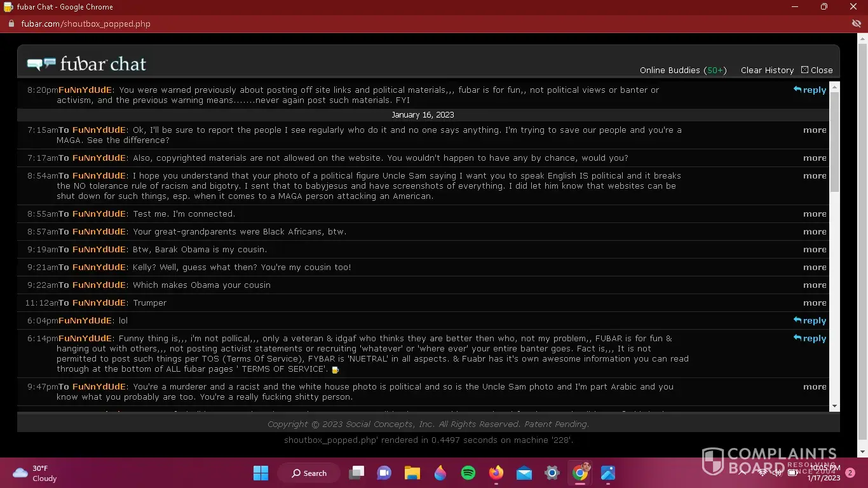This screenshot has height=488, width=868.
Task: Click the fubar chat logo
Action: pyautogui.click(x=86, y=64)
